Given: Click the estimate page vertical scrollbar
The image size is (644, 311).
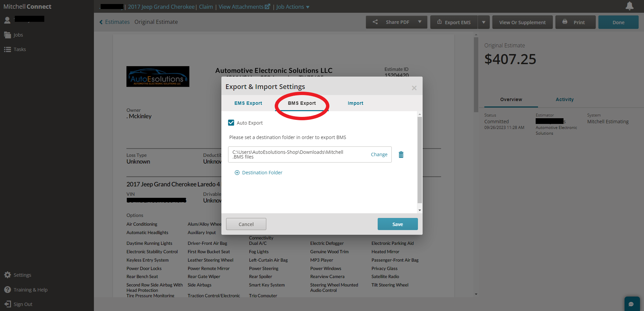Looking at the screenshot, I should coord(476,75).
